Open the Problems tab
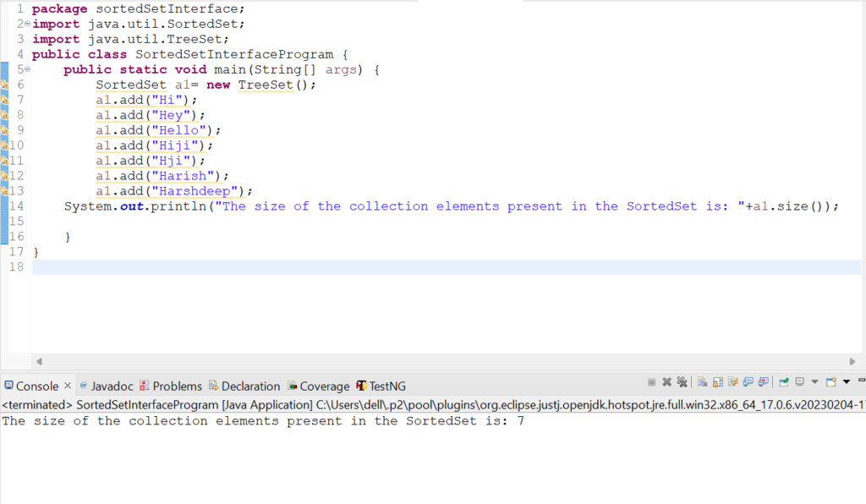This screenshot has height=504, width=866. click(x=171, y=386)
